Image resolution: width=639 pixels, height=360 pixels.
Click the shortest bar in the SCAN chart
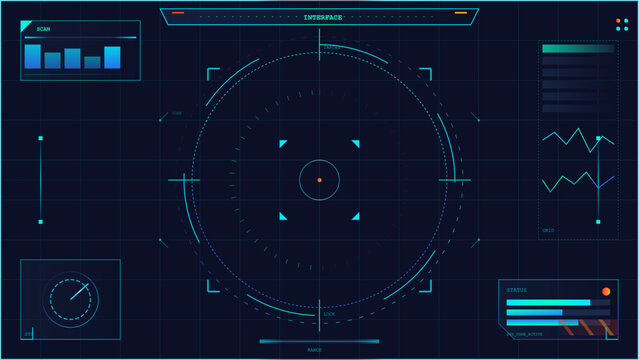pos(93,62)
